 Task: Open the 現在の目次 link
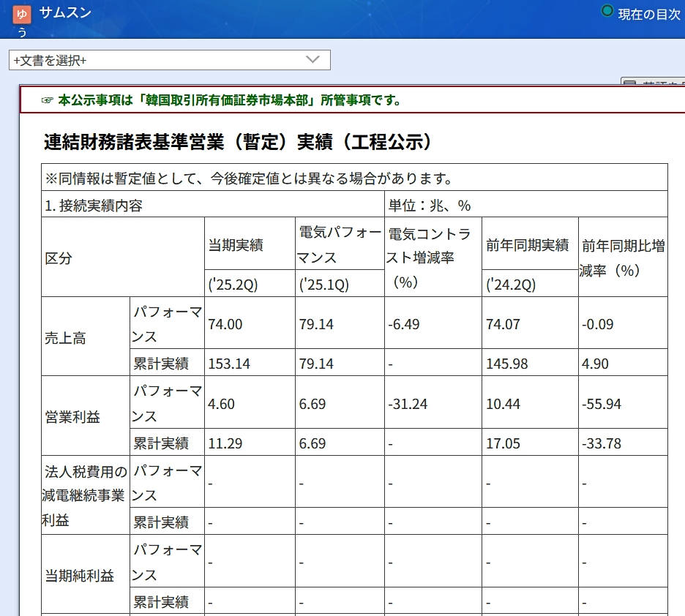tap(649, 14)
